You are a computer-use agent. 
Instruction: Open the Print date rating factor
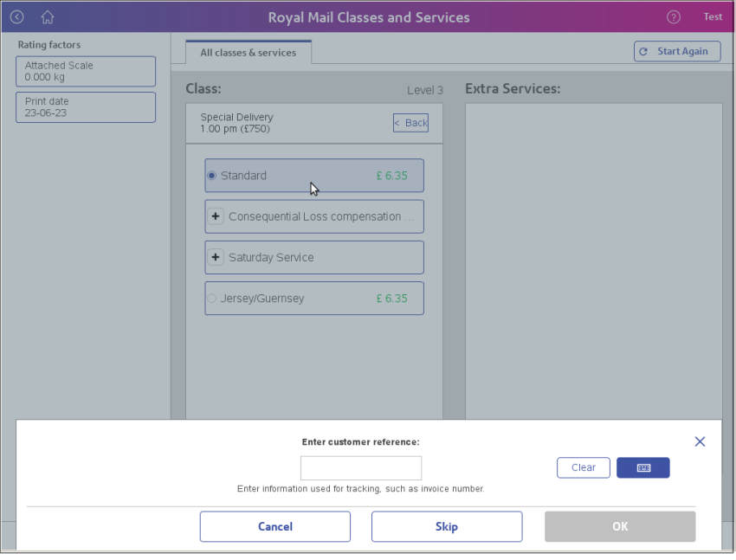pos(86,107)
